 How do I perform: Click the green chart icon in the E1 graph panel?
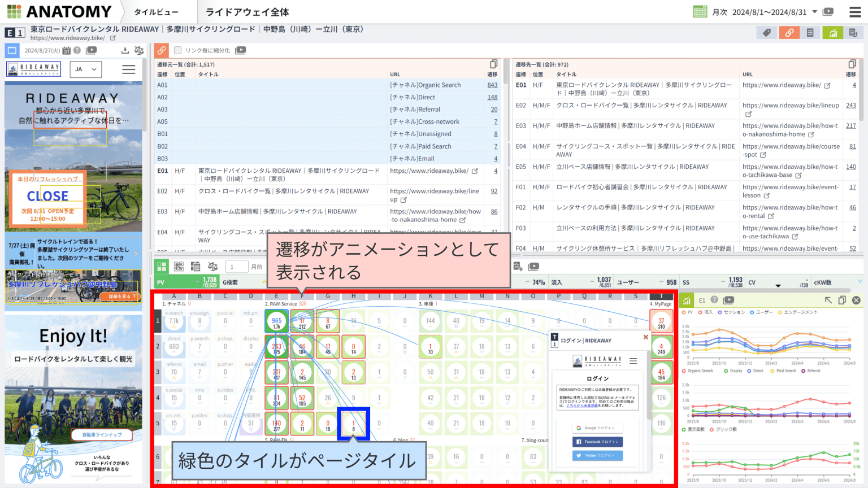(x=687, y=300)
